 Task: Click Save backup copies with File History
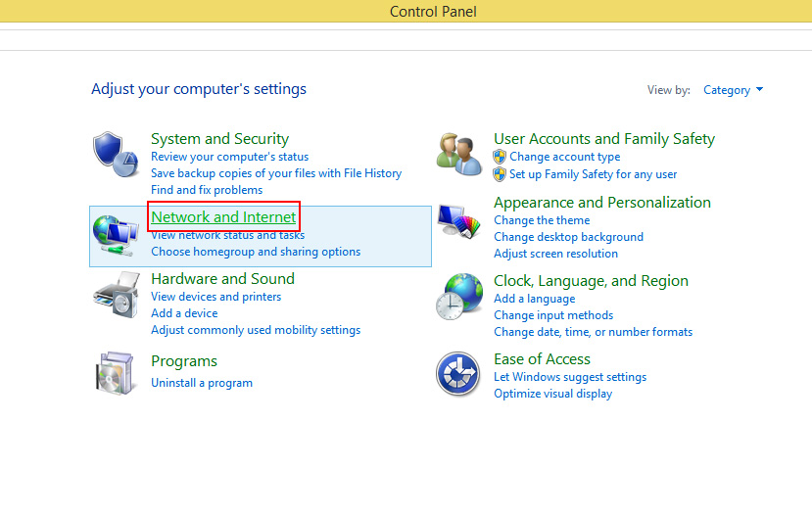tap(276, 173)
